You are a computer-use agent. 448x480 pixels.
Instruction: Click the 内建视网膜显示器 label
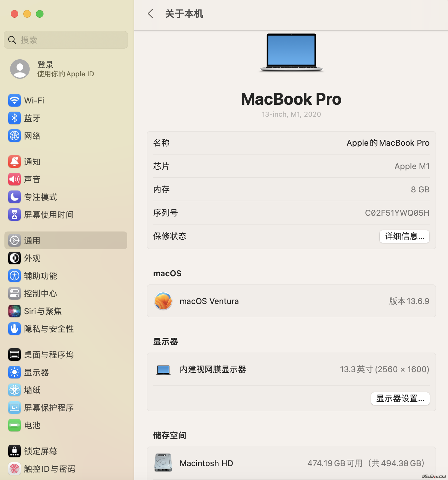point(213,369)
